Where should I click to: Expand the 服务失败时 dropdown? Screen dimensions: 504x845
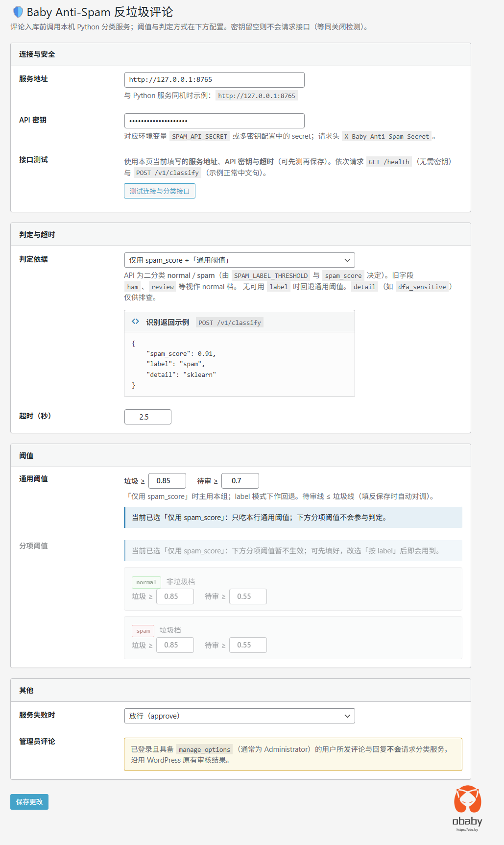point(239,716)
